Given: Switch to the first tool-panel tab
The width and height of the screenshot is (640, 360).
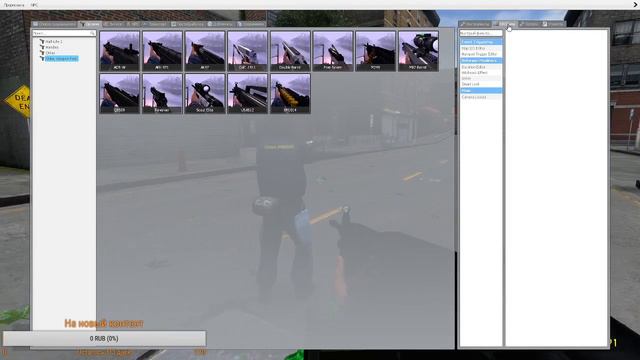Looking at the screenshot, I should click(x=475, y=24).
